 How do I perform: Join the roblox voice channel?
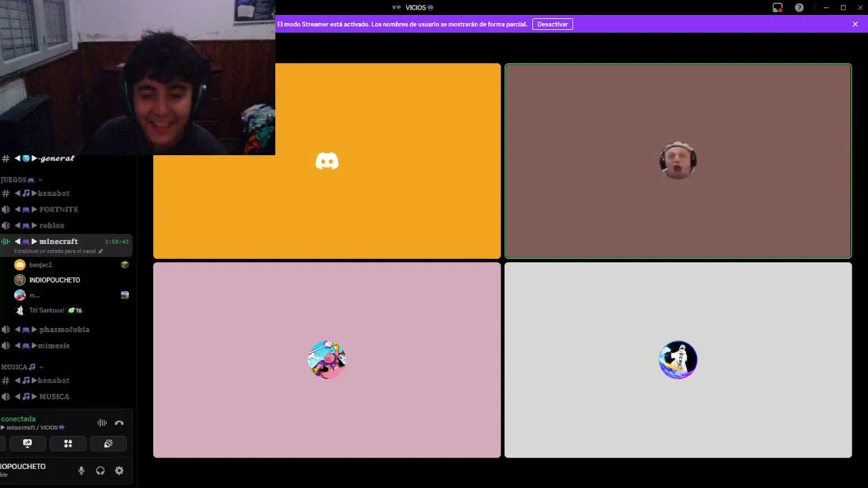click(x=66, y=225)
